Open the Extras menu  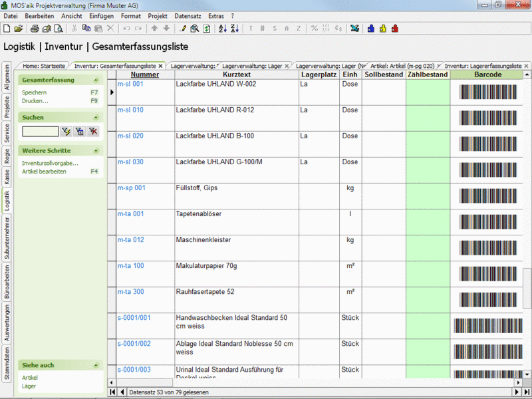tap(216, 16)
